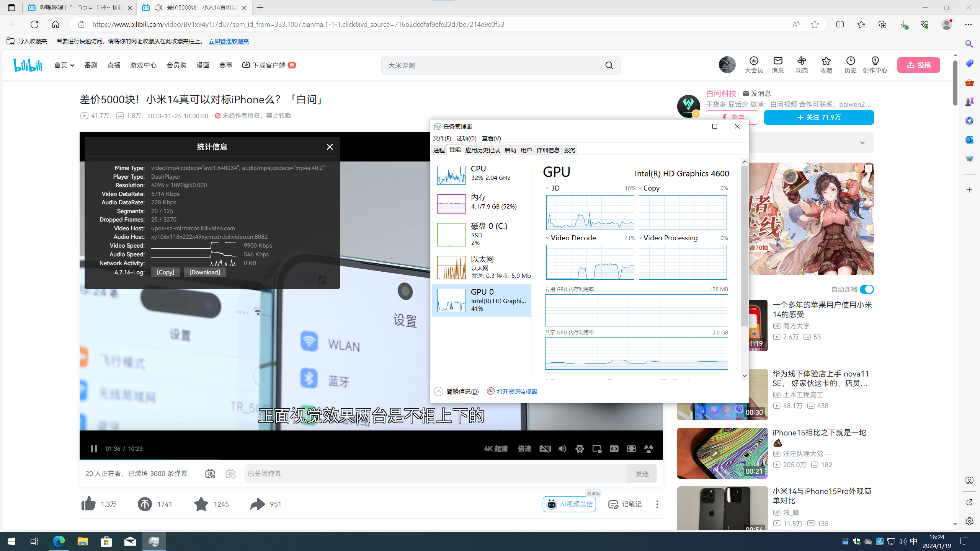
Task: Open the 首页 dropdown in bilibili nav
Action: click(64, 65)
